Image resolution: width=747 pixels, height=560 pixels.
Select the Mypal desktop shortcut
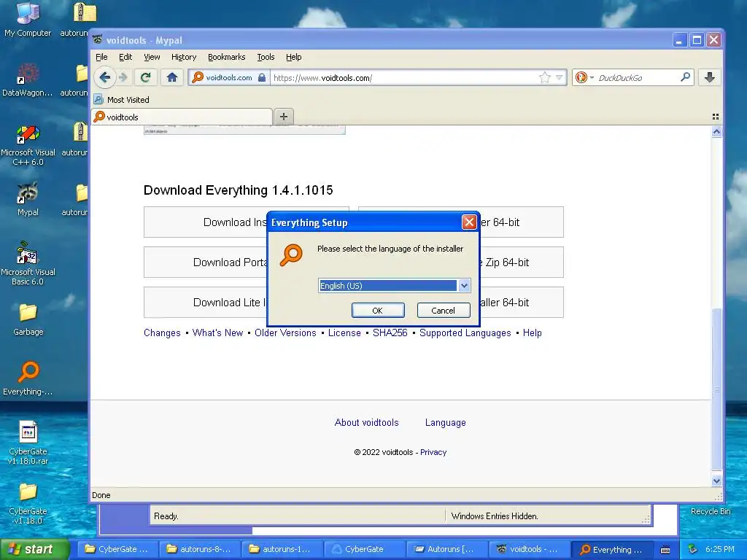tap(28, 199)
